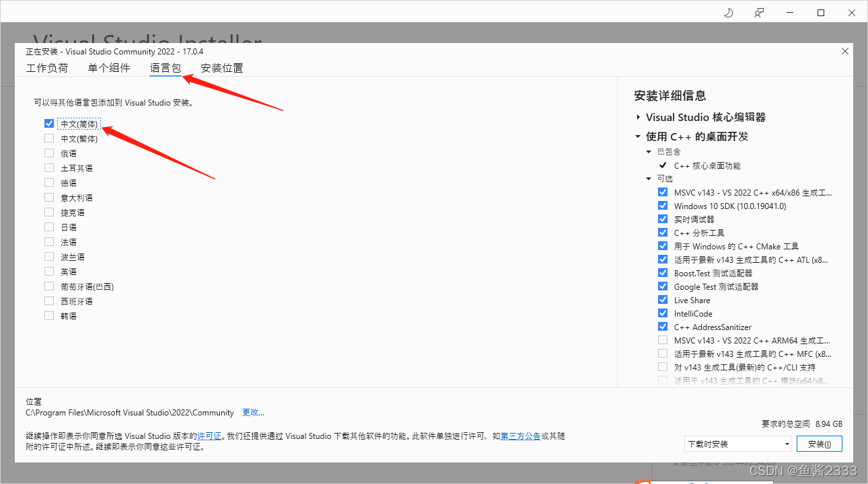Screen dimensions: 868x484
Task: Close the installation dialog with X
Action: [845, 51]
